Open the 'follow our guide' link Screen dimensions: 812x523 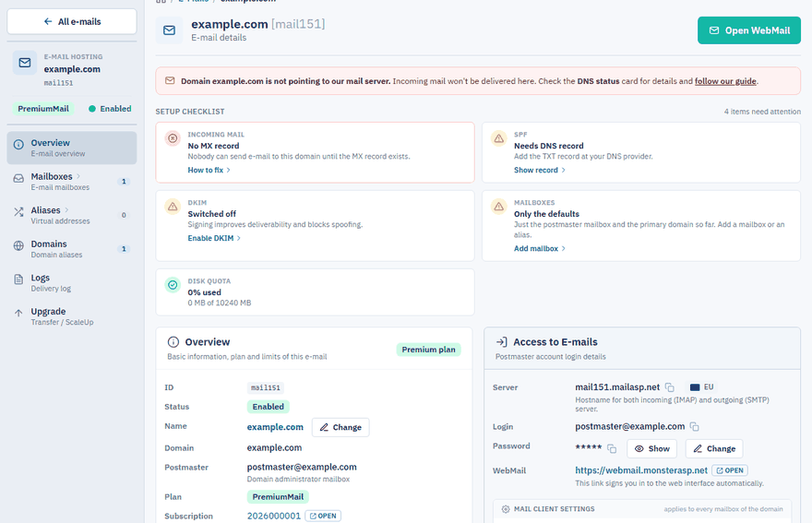tap(725, 81)
